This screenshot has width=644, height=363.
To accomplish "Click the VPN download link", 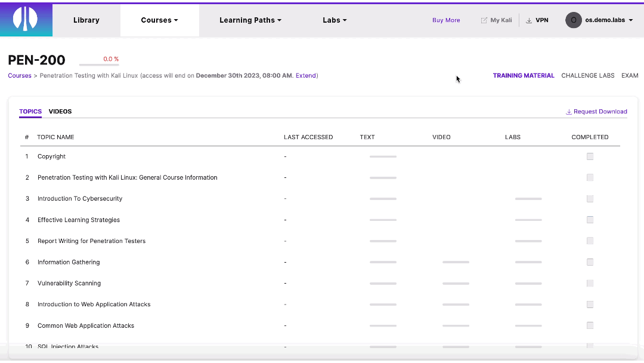I will point(541,20).
